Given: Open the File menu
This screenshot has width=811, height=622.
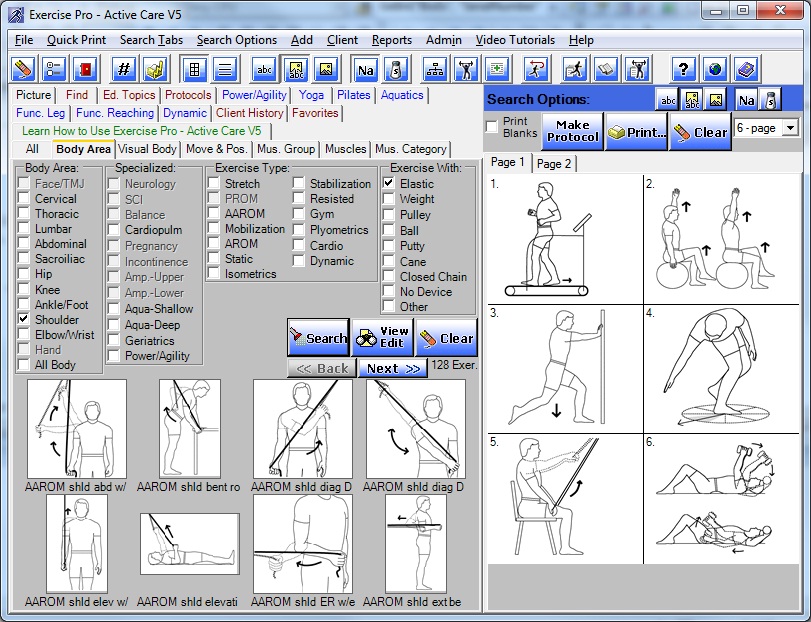Looking at the screenshot, I should (x=24, y=40).
